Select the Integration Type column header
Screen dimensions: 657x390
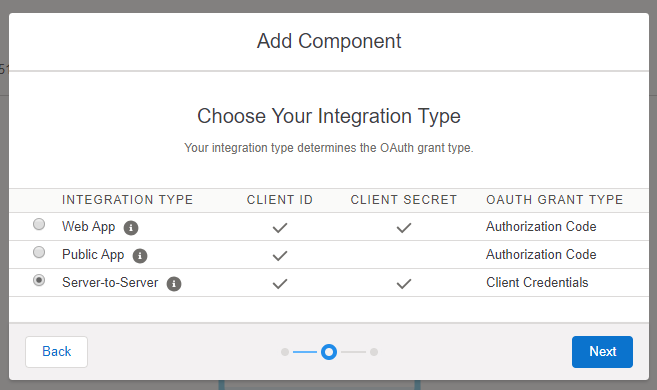[x=127, y=200]
